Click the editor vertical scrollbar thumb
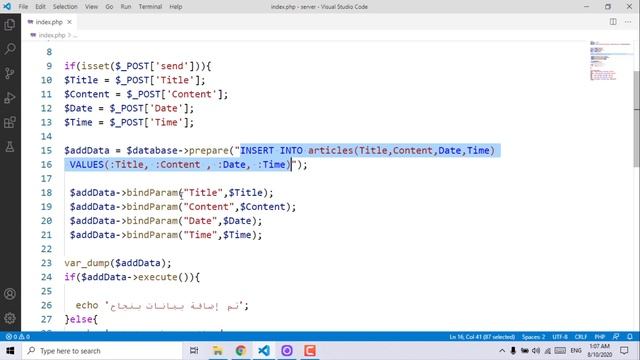Screen dimensions: 640x360 point(637,118)
